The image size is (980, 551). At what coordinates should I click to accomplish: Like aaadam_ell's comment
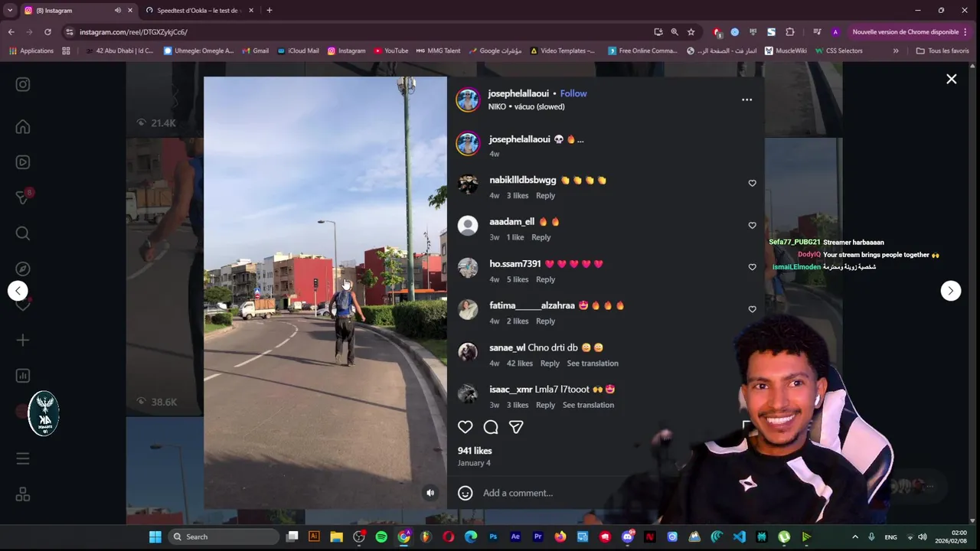pyautogui.click(x=752, y=225)
